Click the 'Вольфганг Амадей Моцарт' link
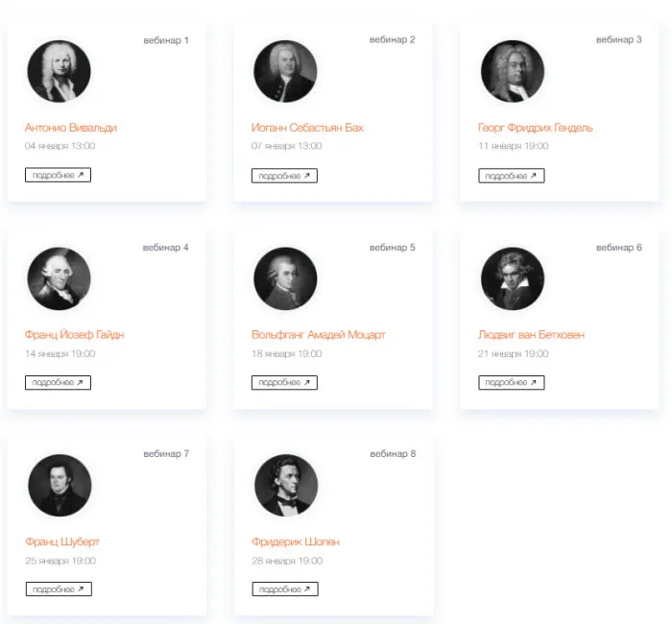This screenshot has width=672, height=624. [318, 335]
